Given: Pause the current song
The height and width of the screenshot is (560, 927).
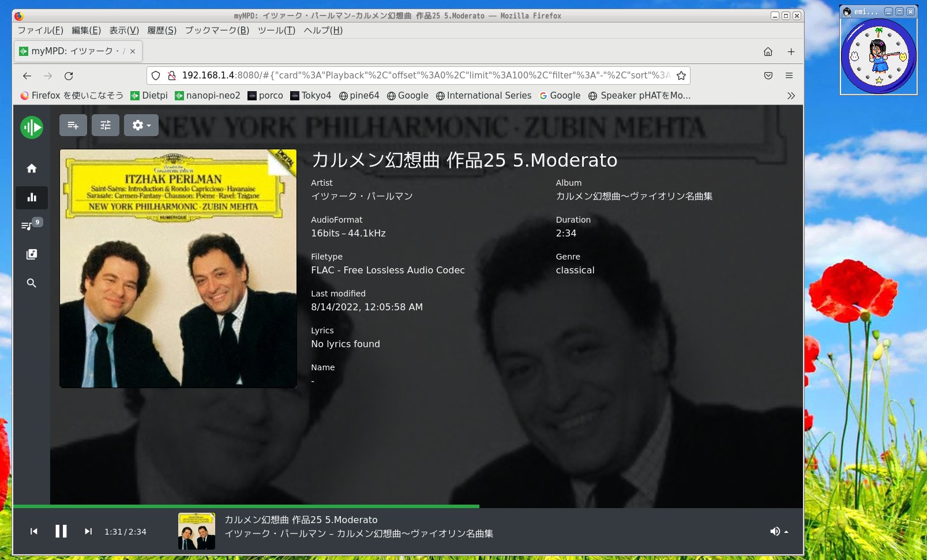Looking at the screenshot, I should pyautogui.click(x=61, y=531).
